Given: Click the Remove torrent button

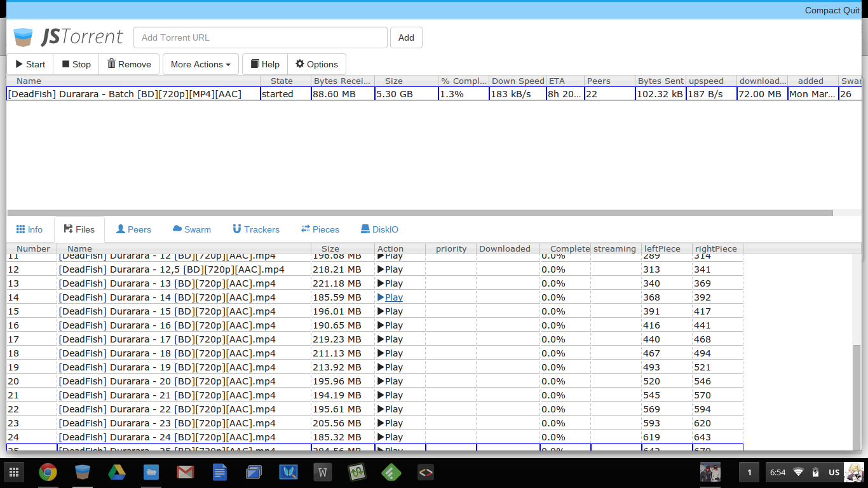Looking at the screenshot, I should [x=129, y=64].
